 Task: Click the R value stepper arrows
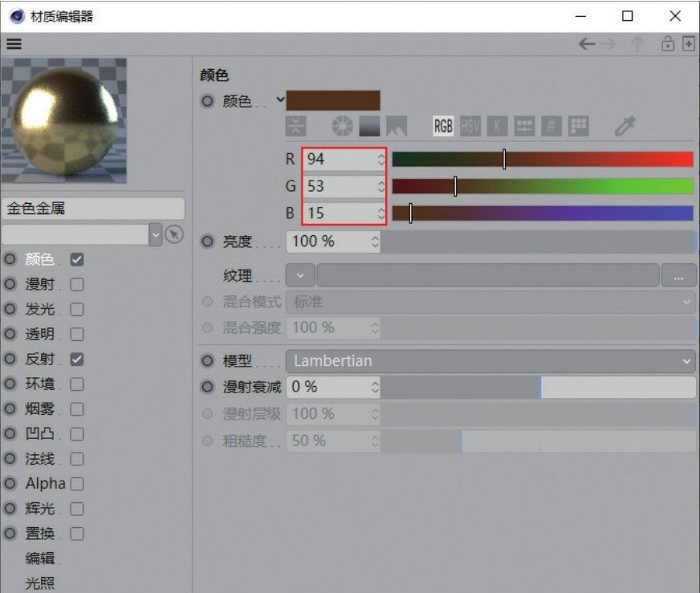[x=381, y=160]
